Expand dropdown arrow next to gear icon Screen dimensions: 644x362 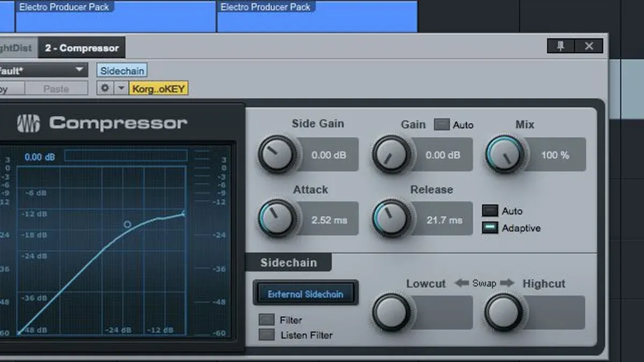(121, 88)
